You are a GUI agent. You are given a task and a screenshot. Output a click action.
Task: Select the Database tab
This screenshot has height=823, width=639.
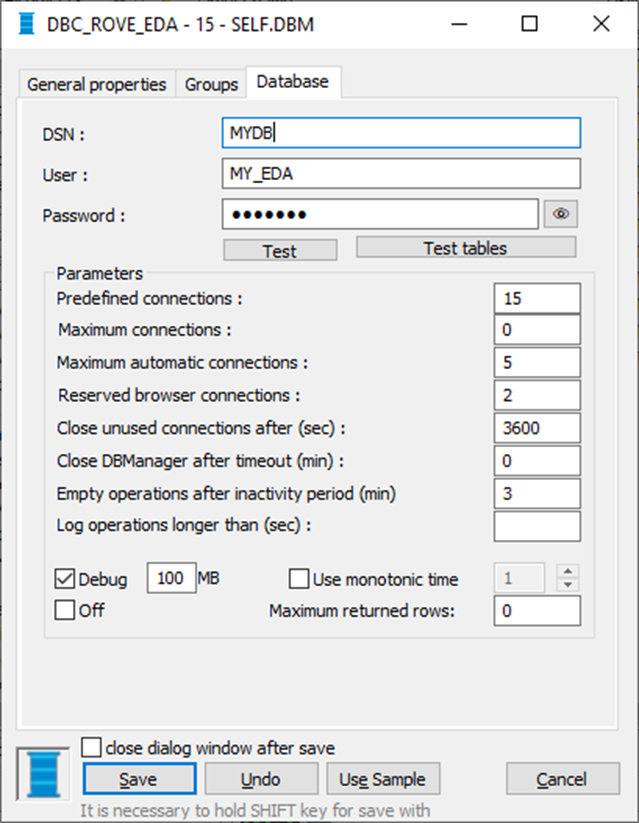point(292,82)
